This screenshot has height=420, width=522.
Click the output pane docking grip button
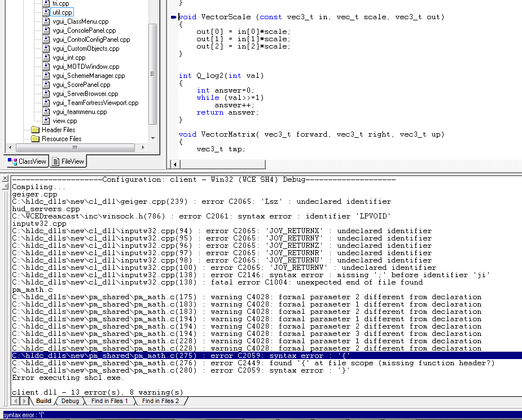coord(5,186)
